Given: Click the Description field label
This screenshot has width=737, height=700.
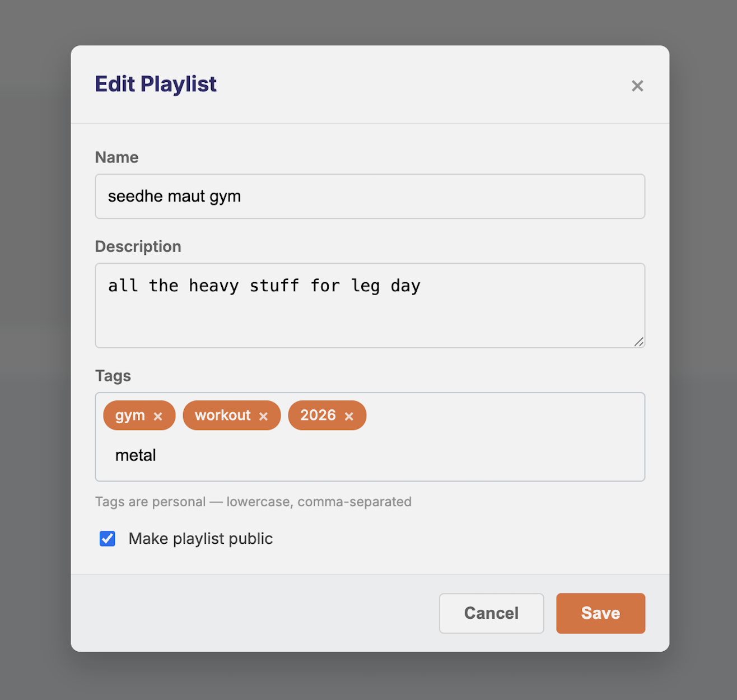Looking at the screenshot, I should click(x=138, y=247).
